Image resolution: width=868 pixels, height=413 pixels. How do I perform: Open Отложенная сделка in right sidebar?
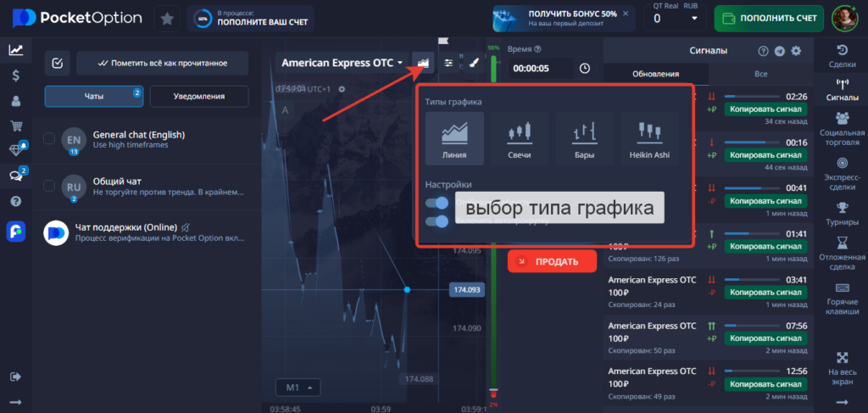[x=842, y=253]
